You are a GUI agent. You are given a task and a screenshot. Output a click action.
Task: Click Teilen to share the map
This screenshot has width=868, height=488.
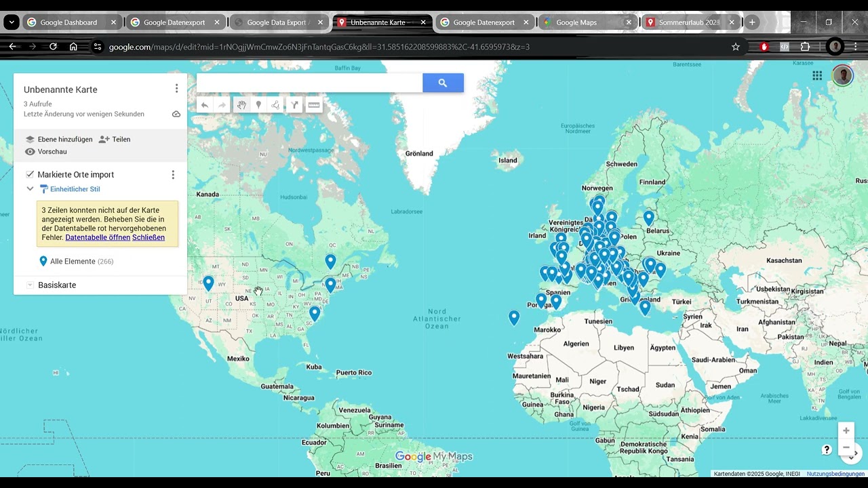115,139
